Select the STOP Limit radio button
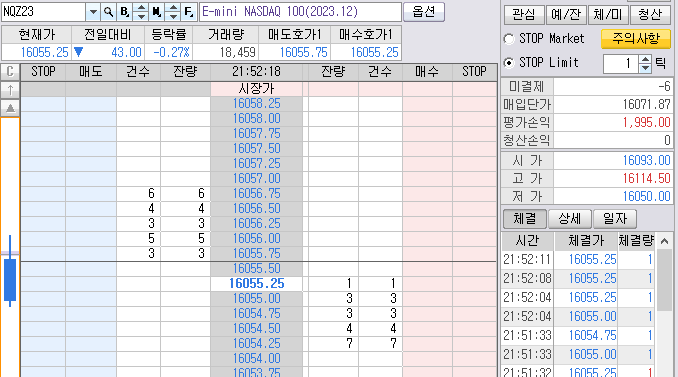Image resolution: width=678 pixels, height=377 pixels. (509, 63)
